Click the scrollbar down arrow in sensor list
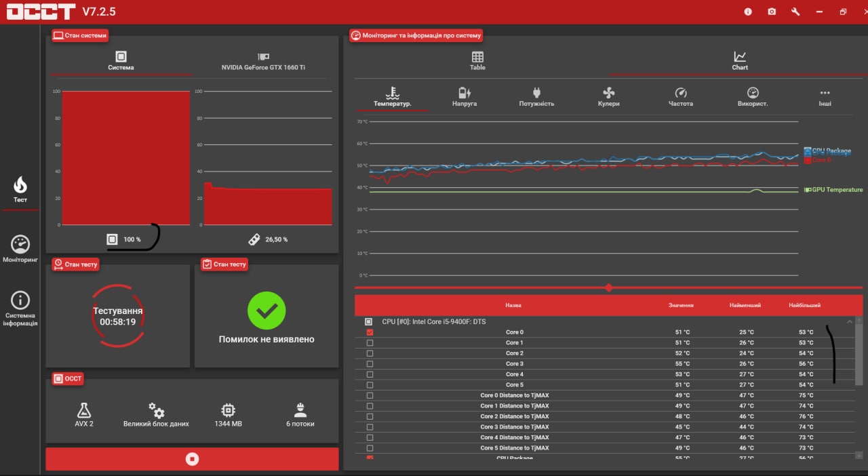 [859, 455]
